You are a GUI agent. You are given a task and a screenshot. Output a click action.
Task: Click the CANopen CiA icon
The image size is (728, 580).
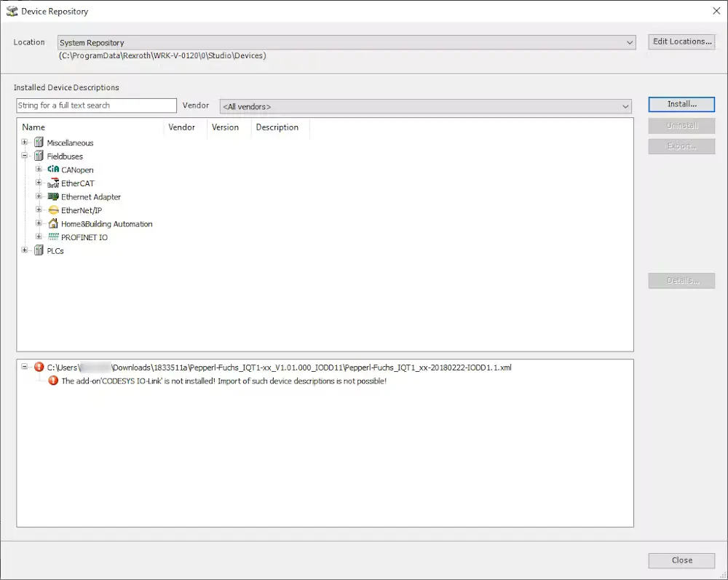[52, 170]
